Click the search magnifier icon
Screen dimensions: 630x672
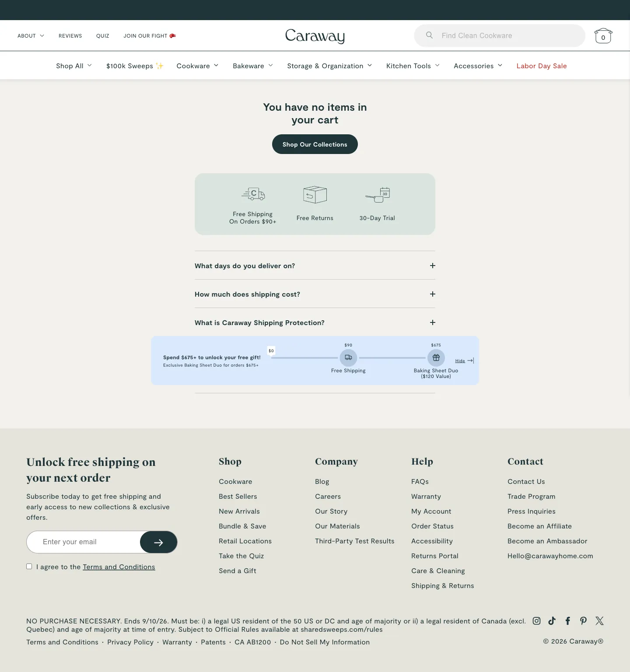430,35
